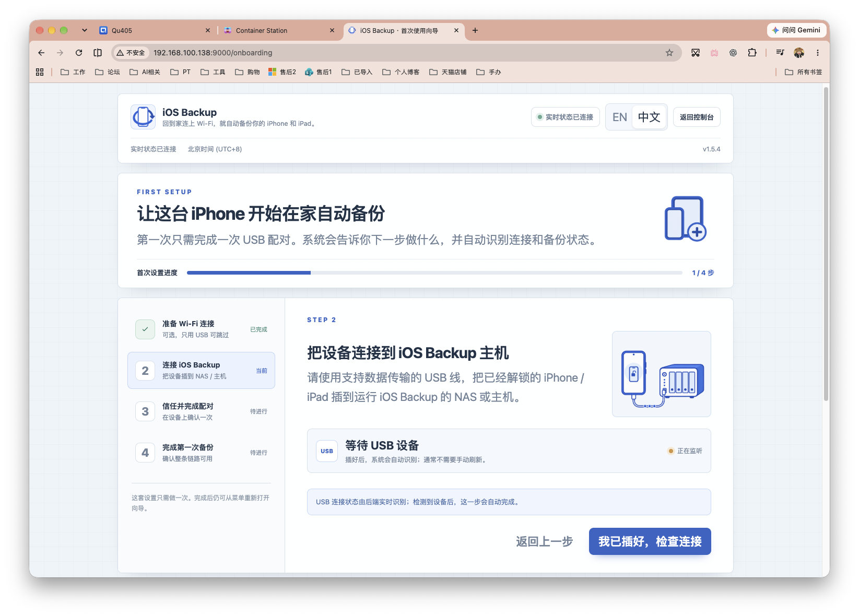Open the 天猫店铺 bookmarks folder
Screen dimensions: 859x616
click(448, 72)
